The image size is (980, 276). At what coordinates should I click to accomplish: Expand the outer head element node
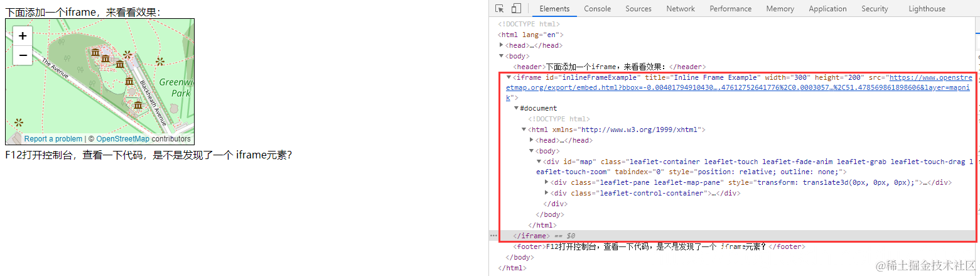pyautogui.click(x=501, y=45)
